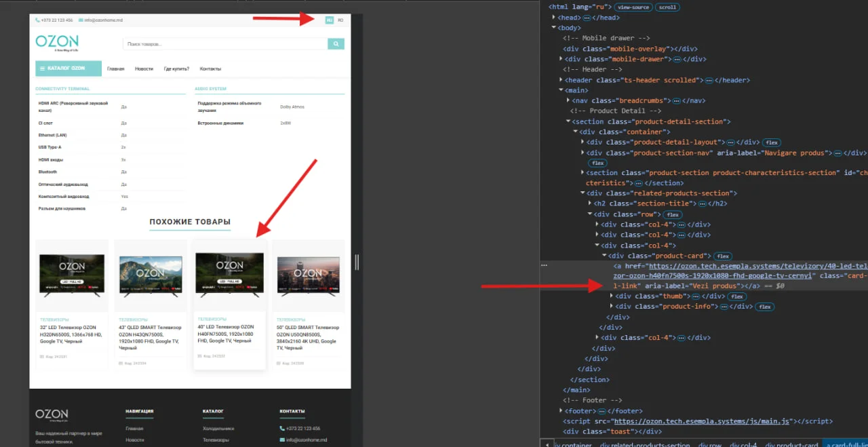Click the barcode icon beside Код 242334
Screen dimensions: 868x447
click(121, 363)
